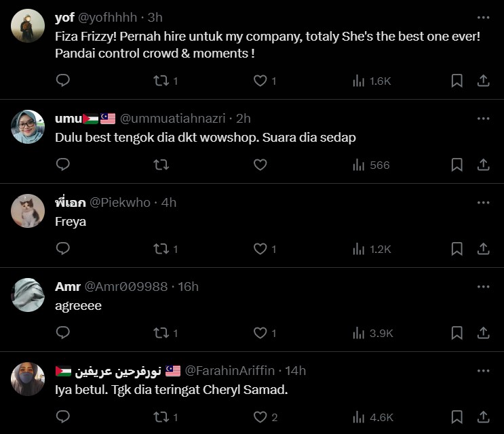Image resolution: width=504 pixels, height=434 pixels.
Task: Like the Cheryl Samad tweet
Action: tap(260, 417)
